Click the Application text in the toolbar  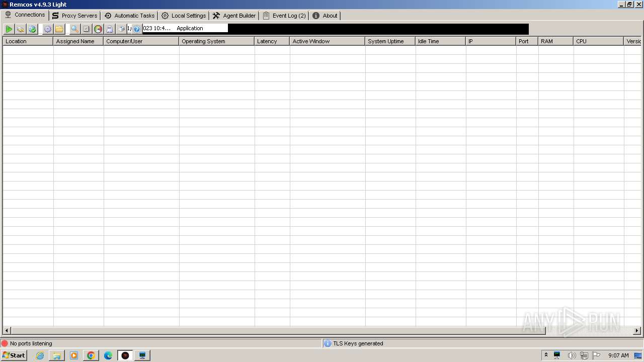(190, 29)
